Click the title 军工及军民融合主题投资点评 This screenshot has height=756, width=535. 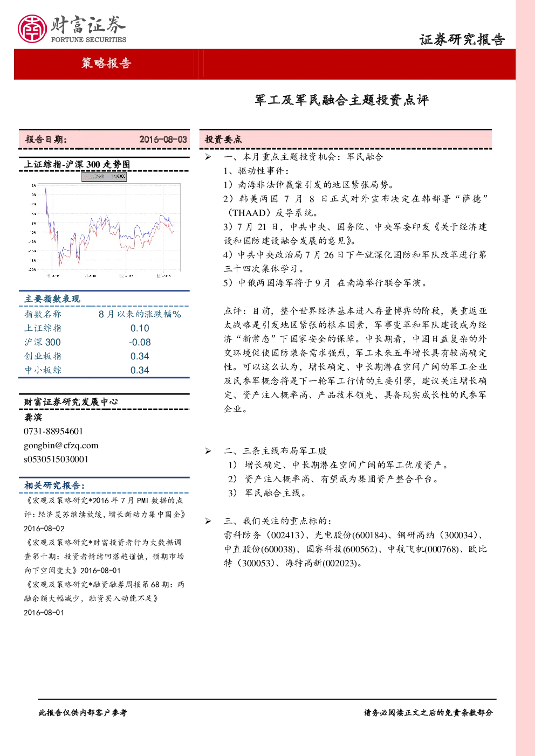click(x=342, y=100)
